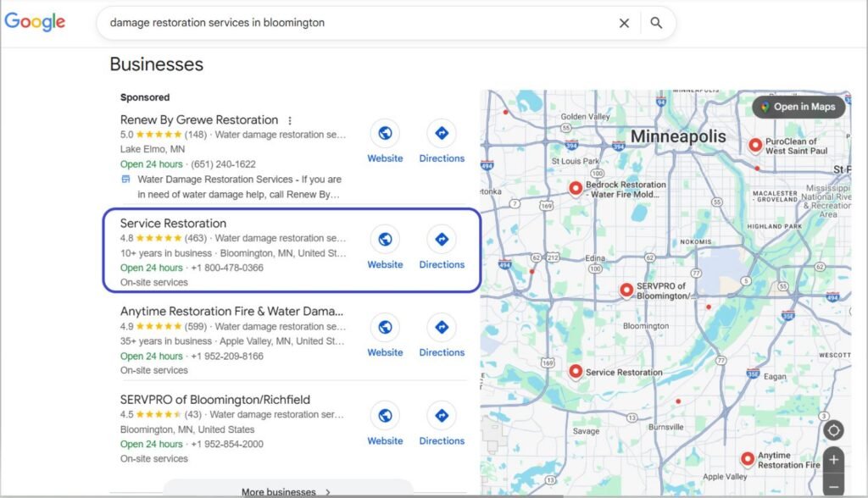This screenshot has width=868, height=498.
Task: Get directions to Renew By Grewe Restoration
Action: pyautogui.click(x=442, y=134)
